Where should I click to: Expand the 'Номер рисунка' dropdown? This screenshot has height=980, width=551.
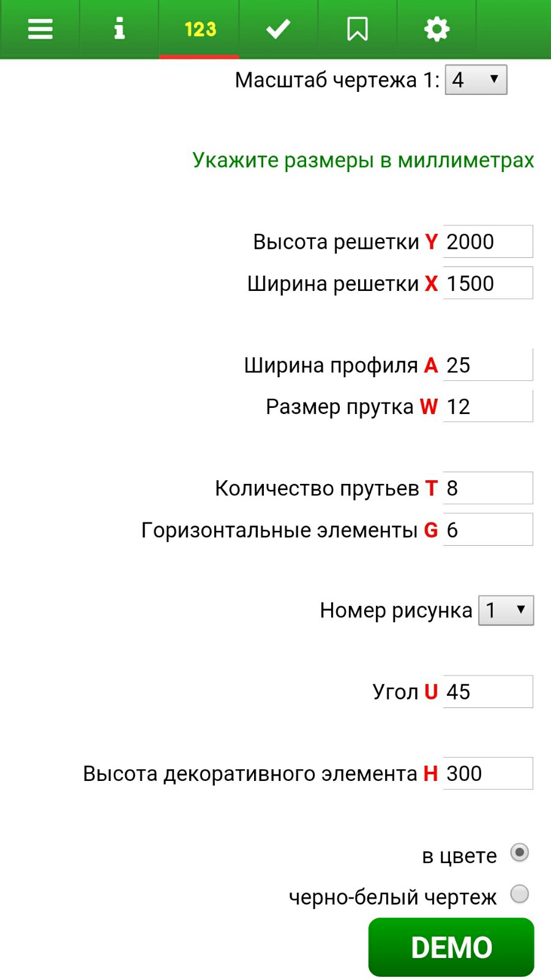pyautogui.click(x=506, y=610)
